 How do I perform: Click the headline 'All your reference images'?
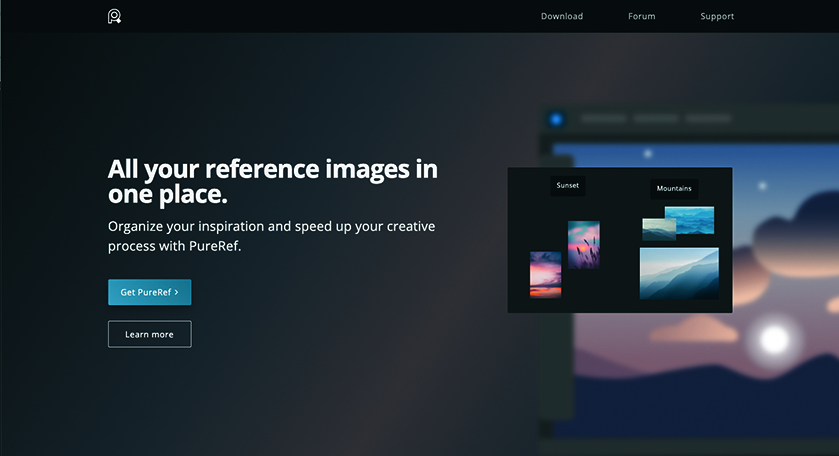pos(273,181)
